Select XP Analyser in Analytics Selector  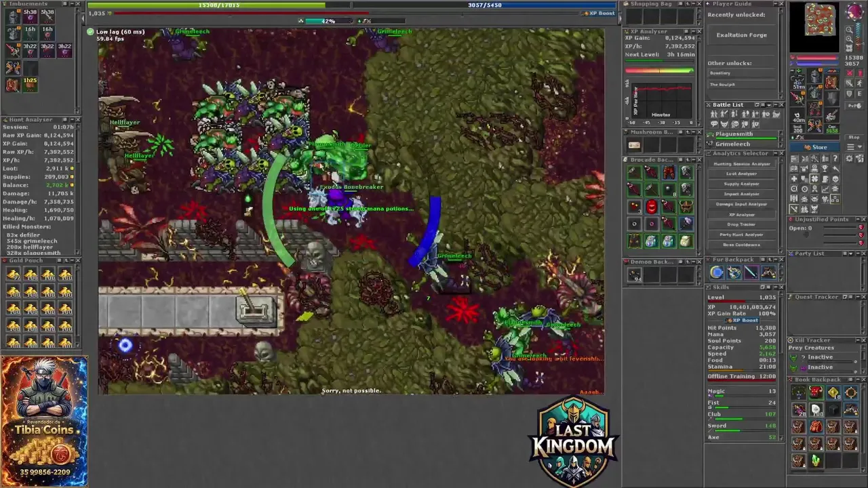742,215
